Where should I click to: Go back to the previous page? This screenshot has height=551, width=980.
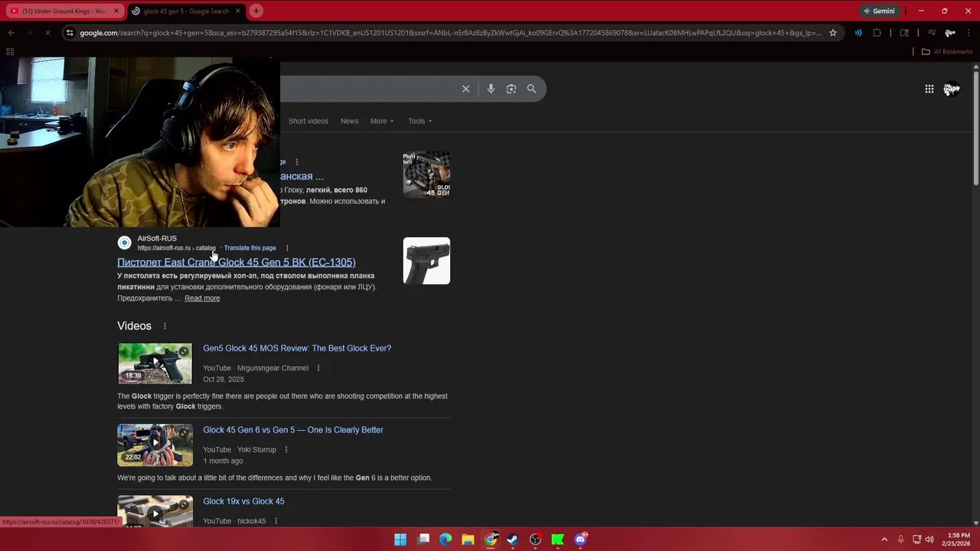11,33
